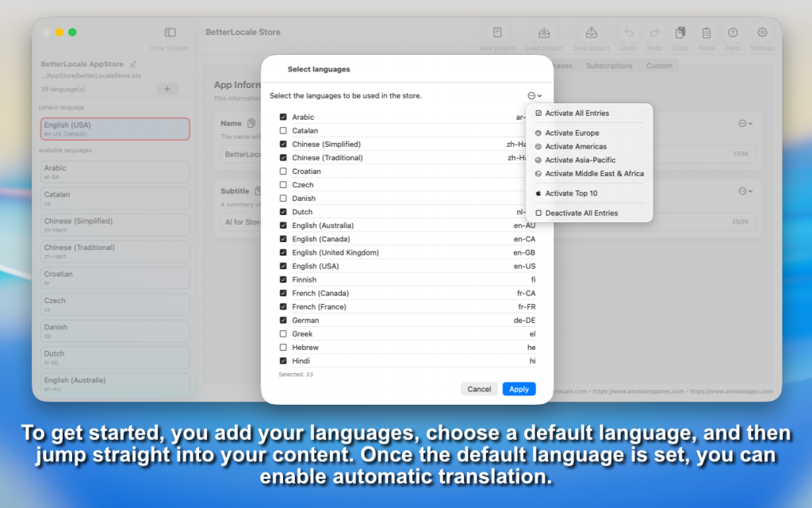Enable the Catalan language checkbox
Viewport: 812px width, 508px height.
point(283,130)
